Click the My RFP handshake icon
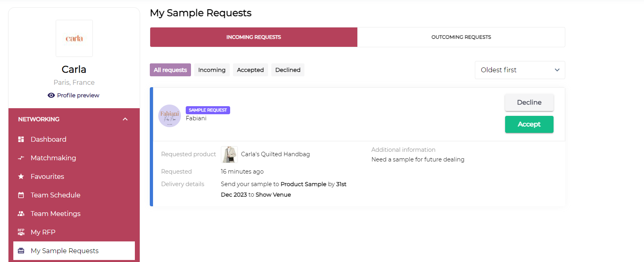The height and width of the screenshot is (262, 644). 21,232
